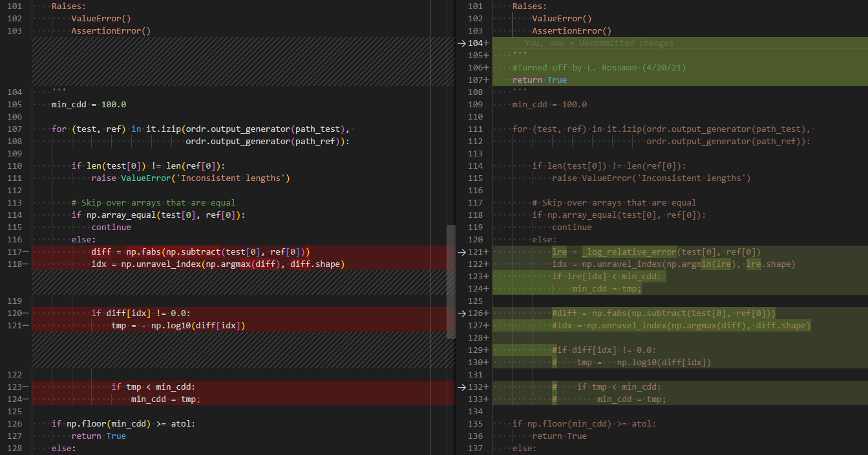The image size is (868, 455).
Task: Click line number 135 in the right gutter
Action: pyautogui.click(x=475, y=424)
